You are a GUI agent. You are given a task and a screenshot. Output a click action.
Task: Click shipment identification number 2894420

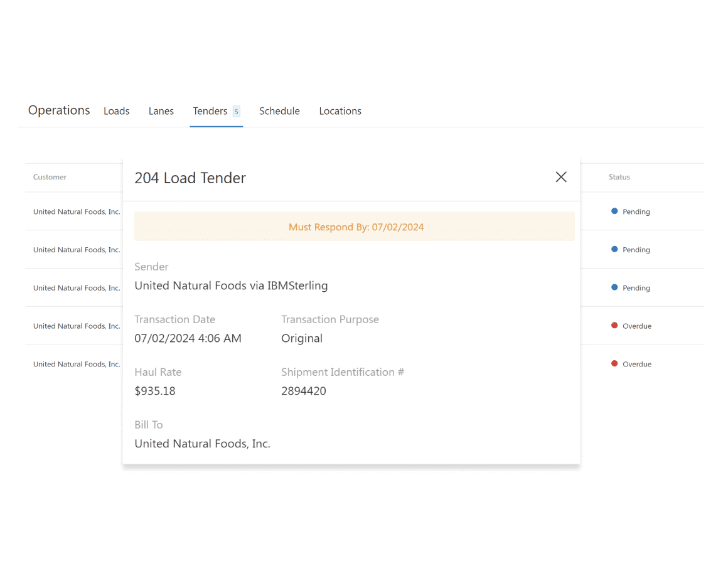pos(303,391)
